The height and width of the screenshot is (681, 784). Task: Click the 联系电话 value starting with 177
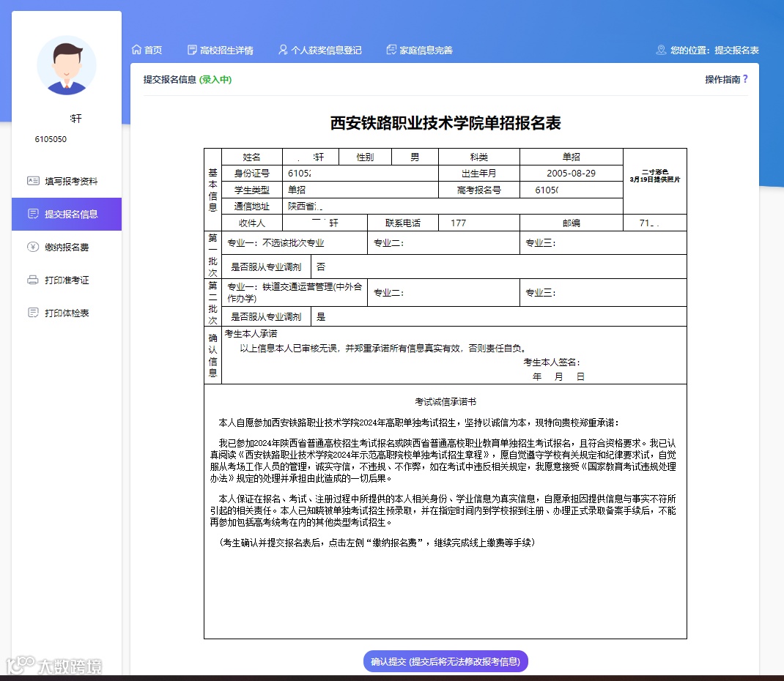click(479, 223)
